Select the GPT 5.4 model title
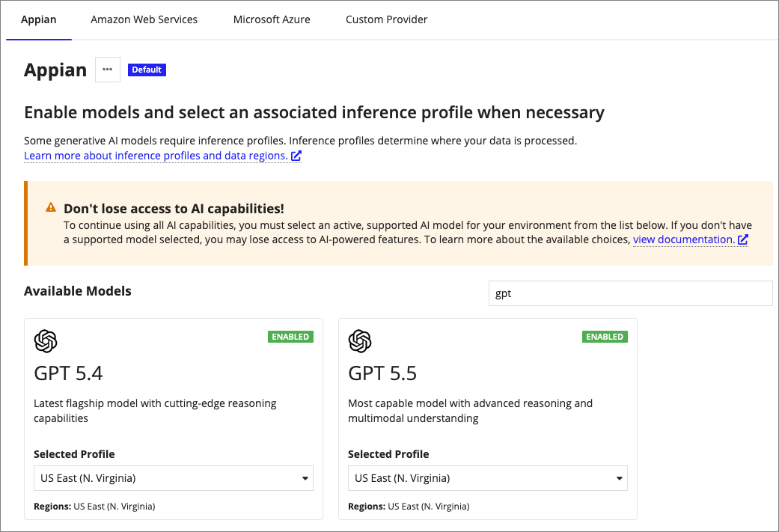The image size is (779, 532). [x=69, y=373]
